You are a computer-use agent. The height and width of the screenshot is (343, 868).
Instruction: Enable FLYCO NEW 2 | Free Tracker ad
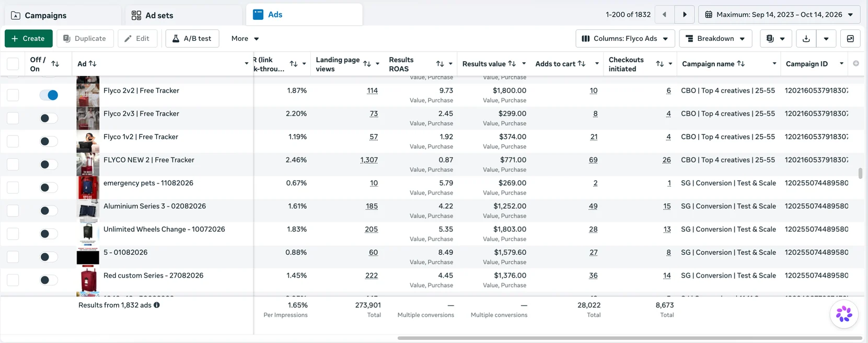[x=49, y=164]
